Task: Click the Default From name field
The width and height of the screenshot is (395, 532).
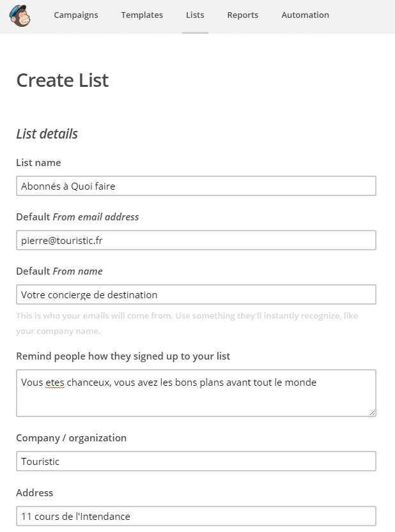Action: point(196,294)
